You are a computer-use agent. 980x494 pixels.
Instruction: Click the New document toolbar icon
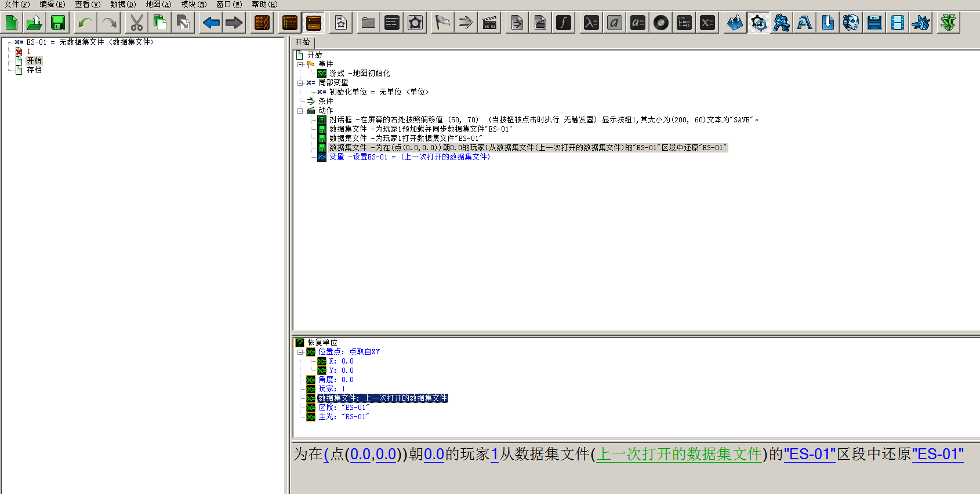(x=12, y=23)
